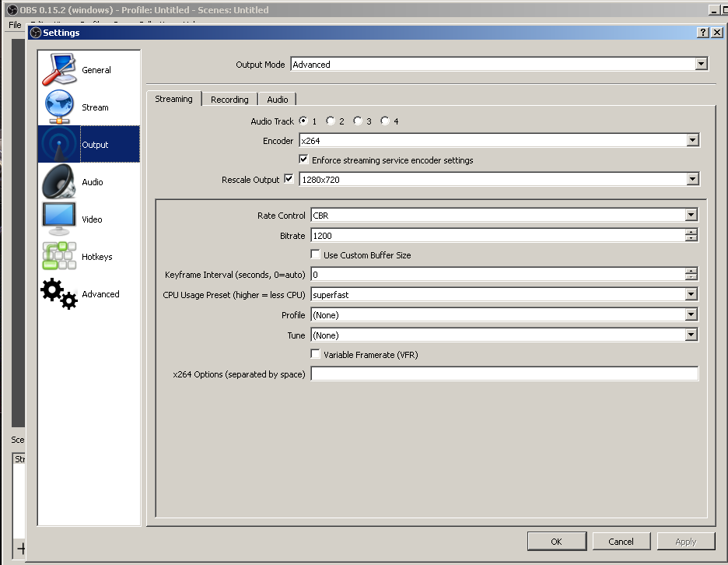Select Audio Track 2 radio button
The image size is (728, 565).
331,121
